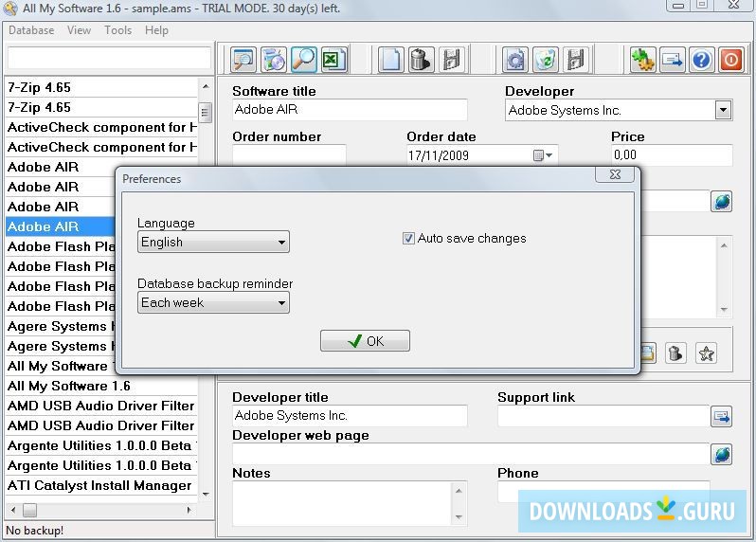This screenshot has height=542, width=756.
Task: Select the first Argente Utilities 1.0.0.0 Beta entry
Action: (x=101, y=445)
